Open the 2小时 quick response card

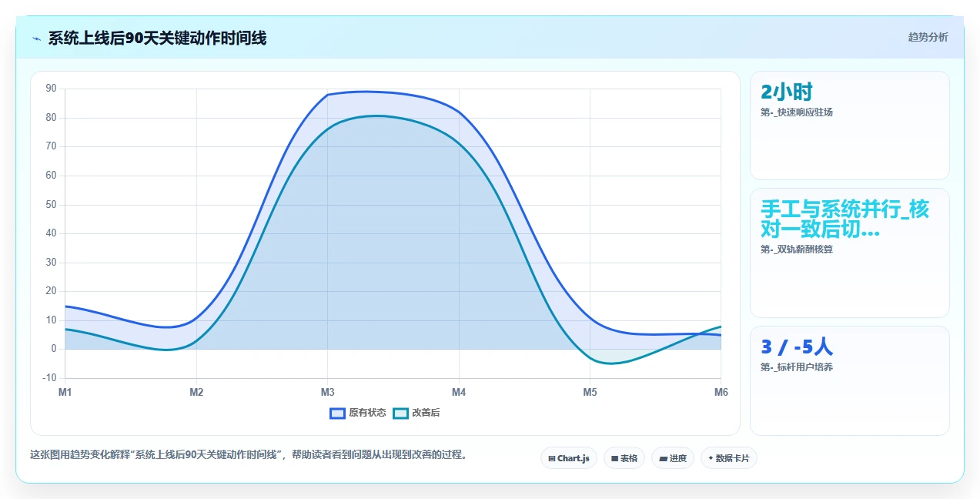tap(850, 126)
